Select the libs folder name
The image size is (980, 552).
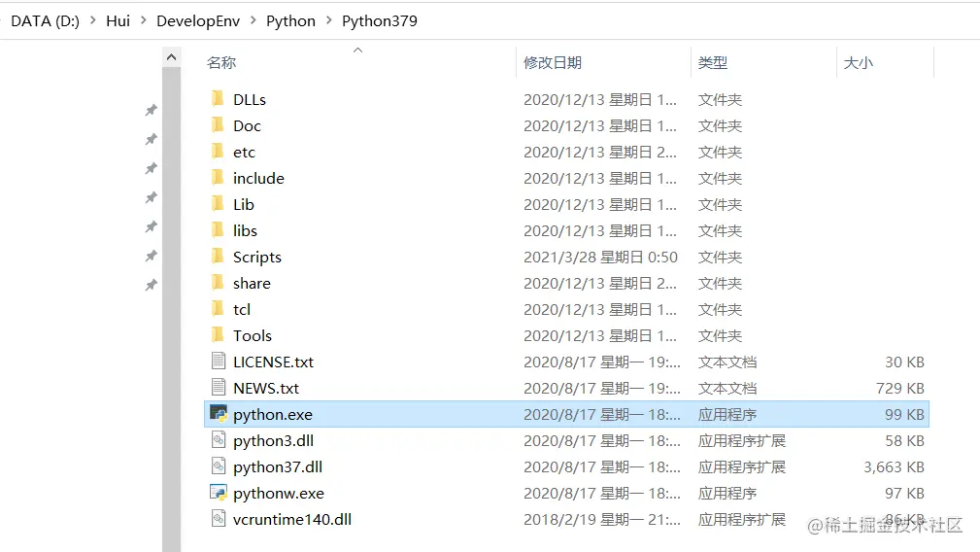245,230
